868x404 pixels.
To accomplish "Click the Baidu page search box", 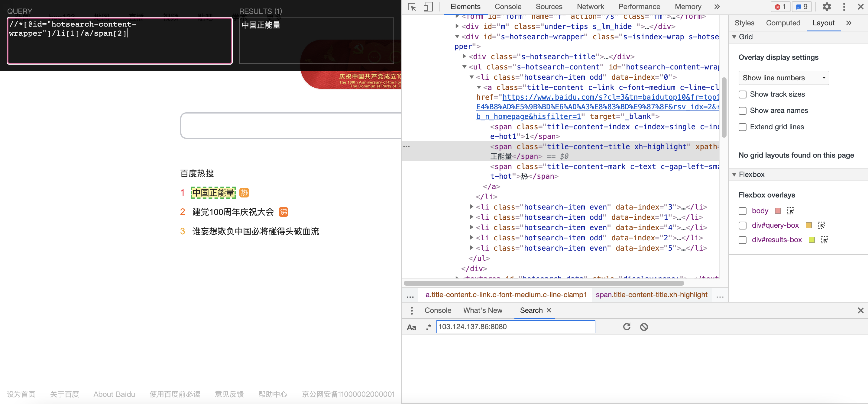I will [x=291, y=126].
